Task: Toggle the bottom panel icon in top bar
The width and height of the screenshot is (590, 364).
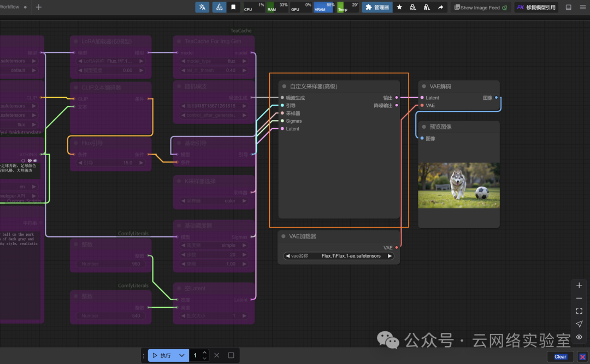Action: click(x=569, y=7)
